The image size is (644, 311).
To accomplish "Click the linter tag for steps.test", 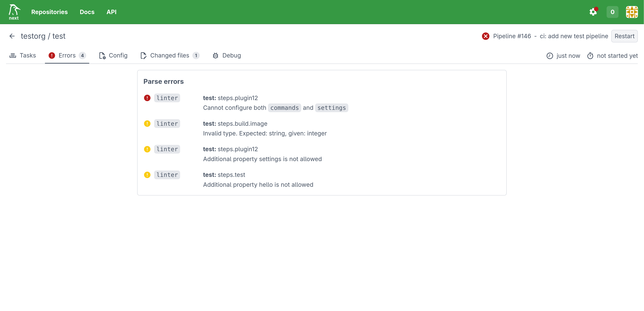I will (167, 175).
